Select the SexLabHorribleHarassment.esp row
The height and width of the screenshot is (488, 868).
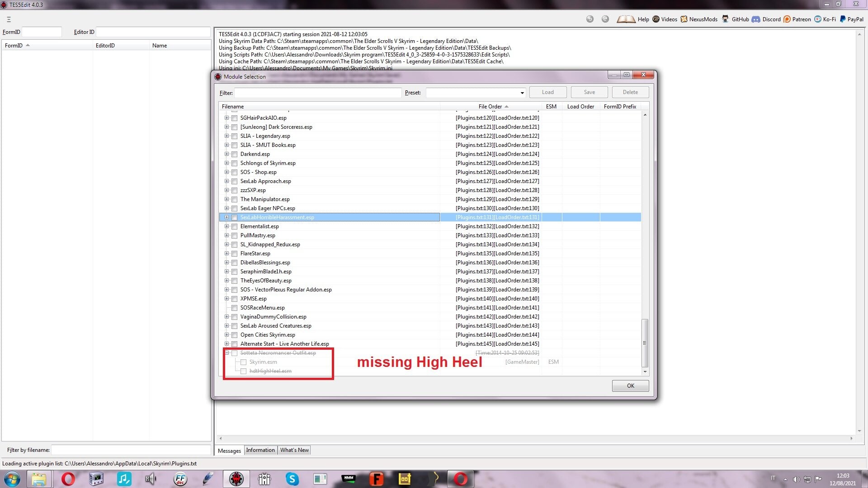coord(430,217)
